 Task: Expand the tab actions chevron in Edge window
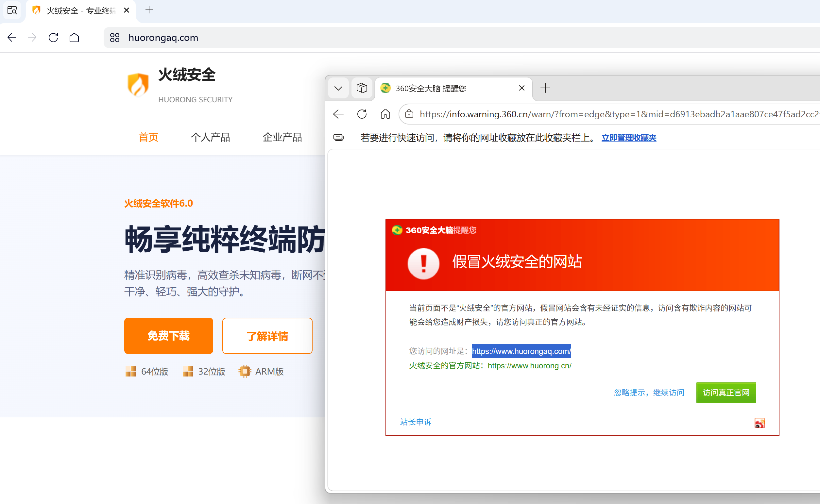(x=338, y=88)
